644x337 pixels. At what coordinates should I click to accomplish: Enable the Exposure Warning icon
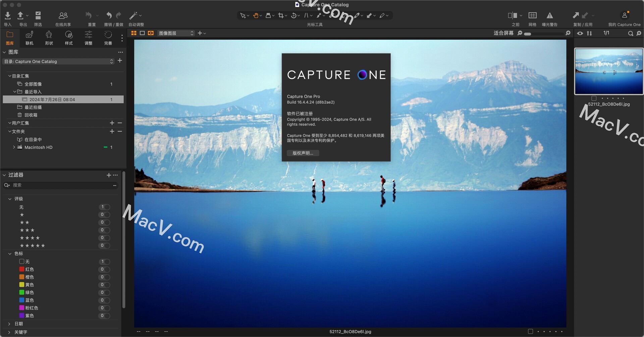550,15
